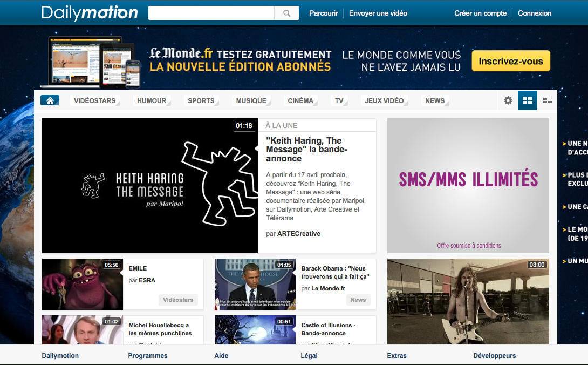Open Barack Obama video thumbnail
The width and height of the screenshot is (588, 365).
pyautogui.click(x=255, y=284)
